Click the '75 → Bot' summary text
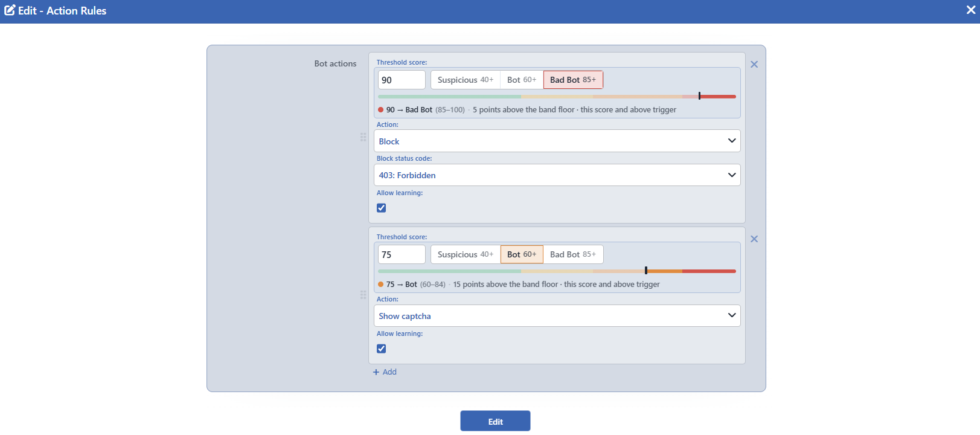This screenshot has width=980, height=435. [x=402, y=285]
